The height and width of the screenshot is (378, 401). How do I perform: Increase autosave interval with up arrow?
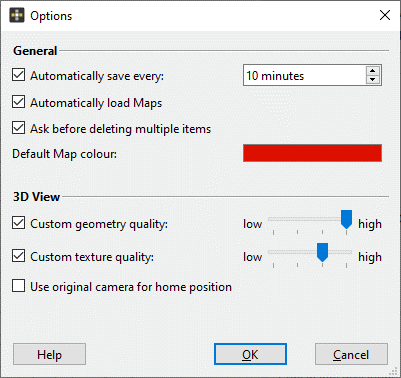[373, 71]
